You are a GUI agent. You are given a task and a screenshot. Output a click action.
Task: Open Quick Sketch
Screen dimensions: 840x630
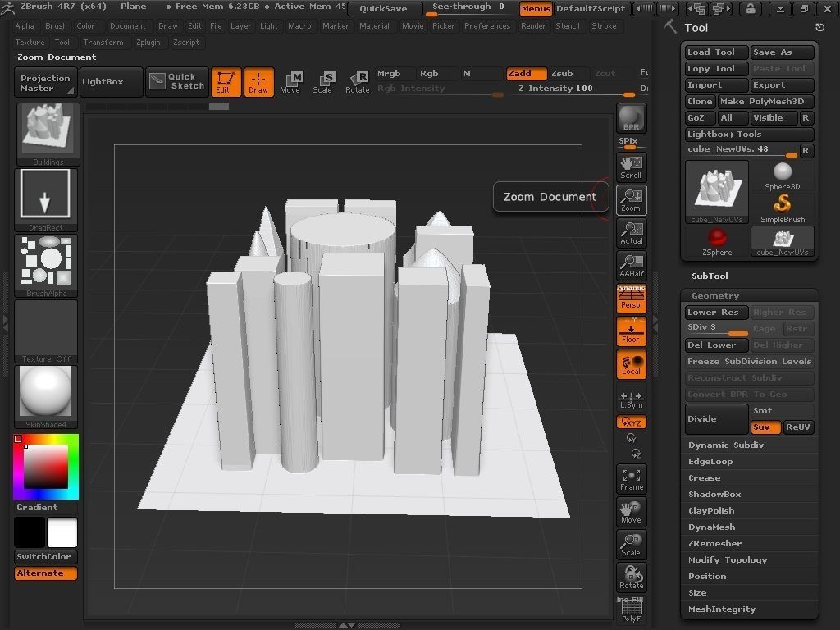pyautogui.click(x=177, y=82)
